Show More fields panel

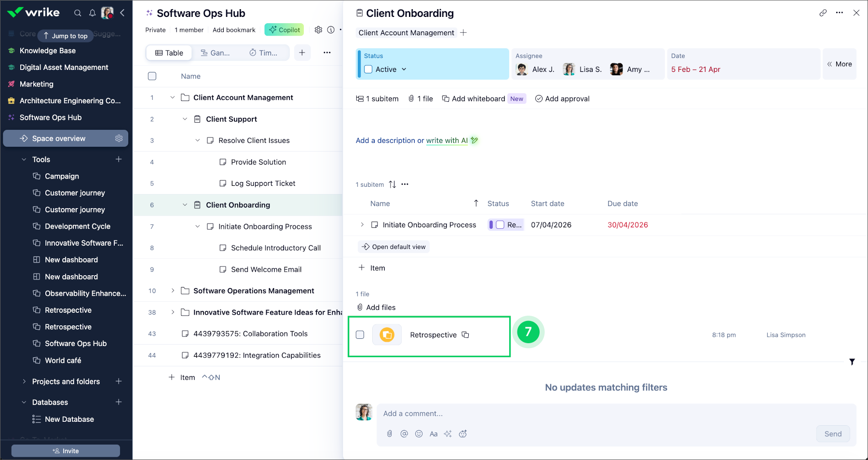pos(840,64)
